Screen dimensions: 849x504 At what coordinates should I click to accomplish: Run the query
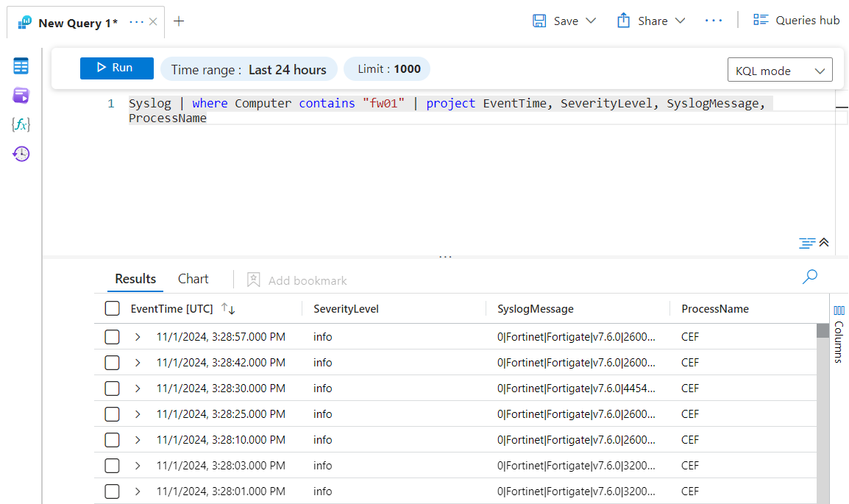(117, 68)
